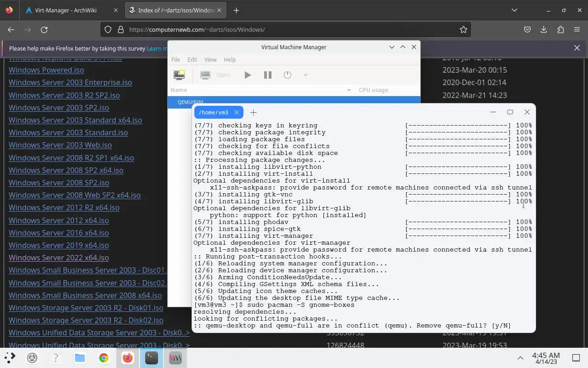Click keep below arrow in Virtual Machine Manager title

pyautogui.click(x=392, y=47)
